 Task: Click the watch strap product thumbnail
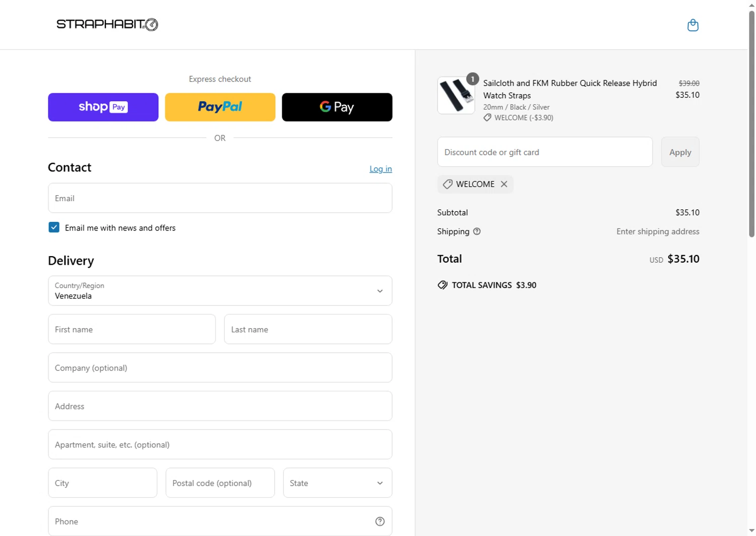point(456,95)
